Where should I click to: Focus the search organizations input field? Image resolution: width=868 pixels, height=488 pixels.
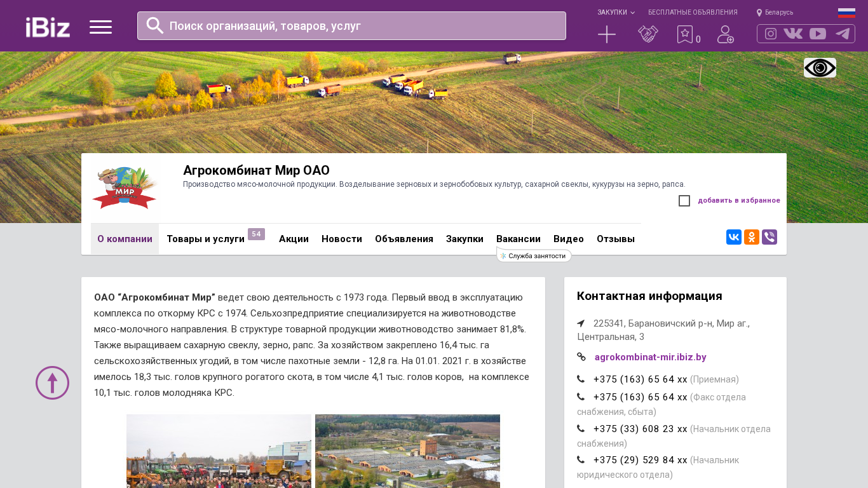click(x=351, y=25)
